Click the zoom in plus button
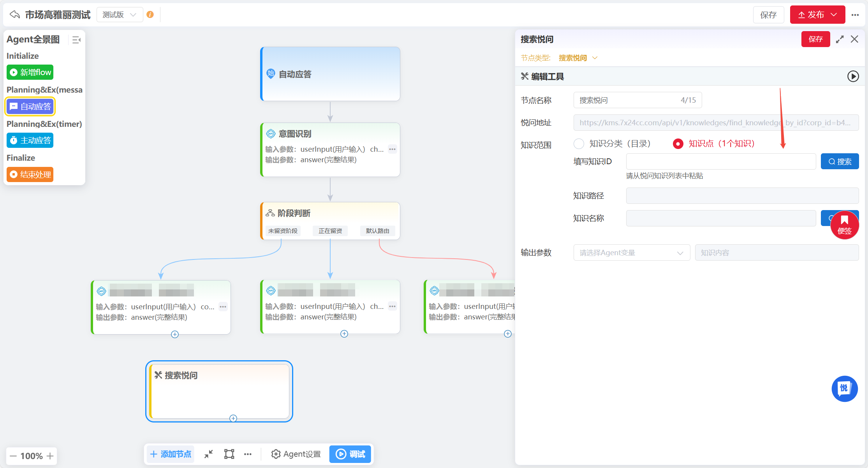868x468 pixels. (50, 456)
